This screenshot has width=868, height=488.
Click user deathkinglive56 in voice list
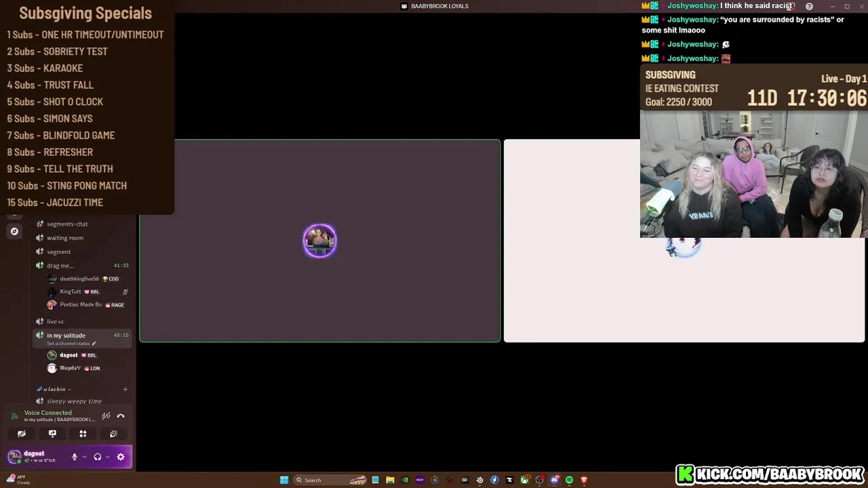coord(79,279)
